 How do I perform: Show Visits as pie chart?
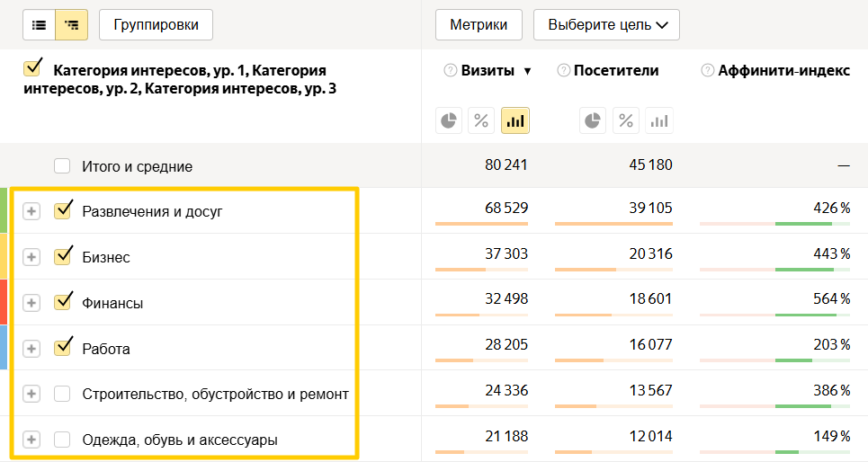449,120
